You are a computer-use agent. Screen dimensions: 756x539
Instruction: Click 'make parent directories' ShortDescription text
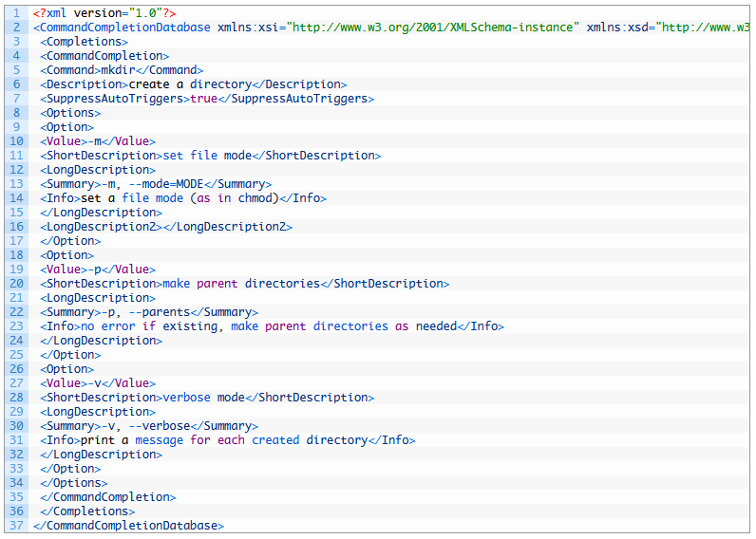(x=241, y=283)
